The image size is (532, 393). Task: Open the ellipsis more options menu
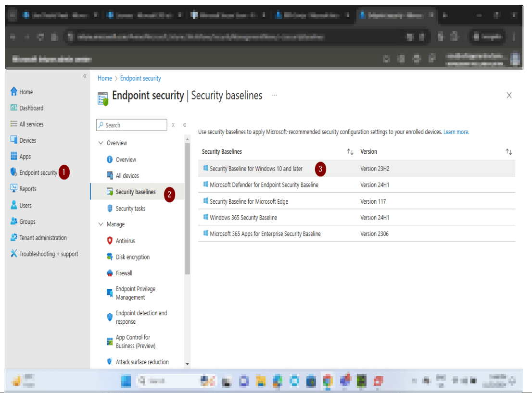[274, 95]
